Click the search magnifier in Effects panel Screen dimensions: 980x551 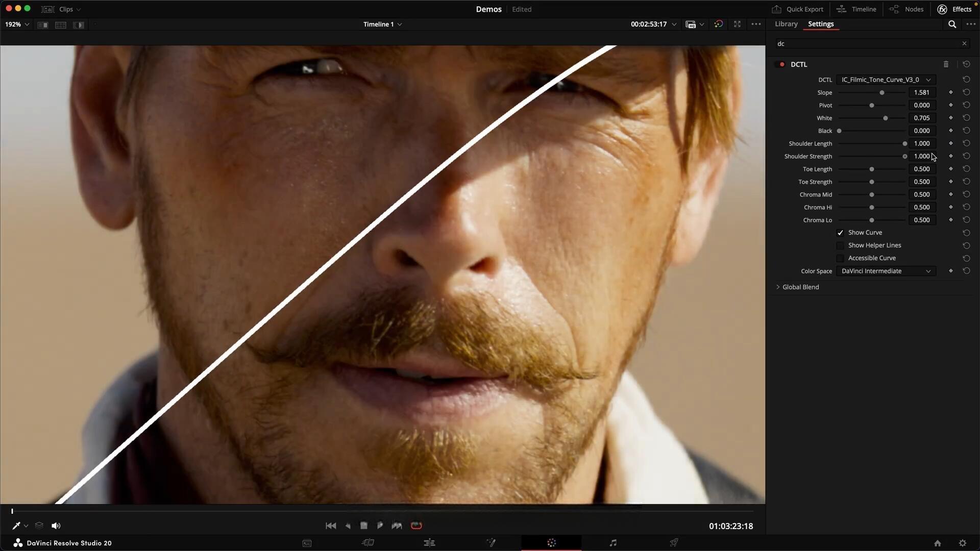952,24
